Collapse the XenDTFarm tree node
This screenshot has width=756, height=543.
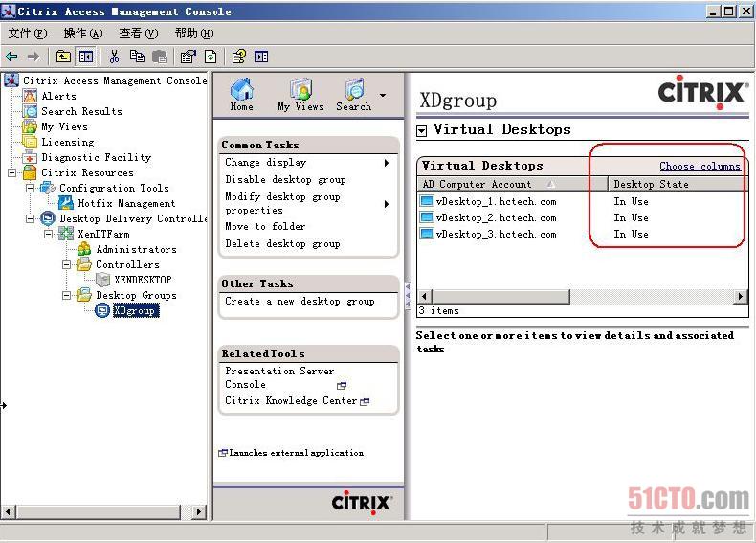click(48, 234)
